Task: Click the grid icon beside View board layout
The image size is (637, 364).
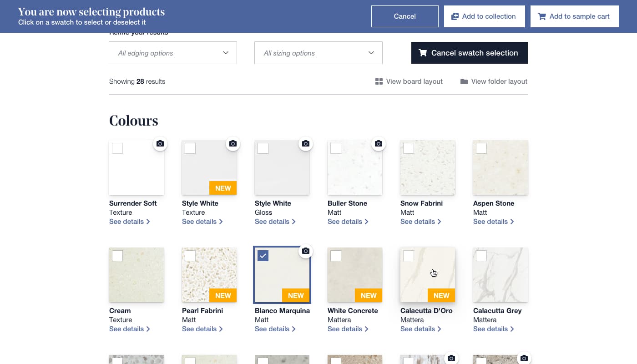Action: coord(379,81)
